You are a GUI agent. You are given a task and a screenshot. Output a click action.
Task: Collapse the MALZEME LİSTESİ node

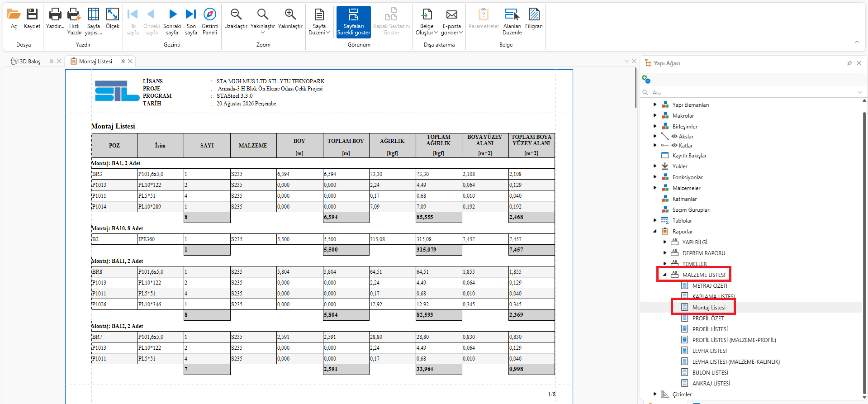pyautogui.click(x=664, y=275)
